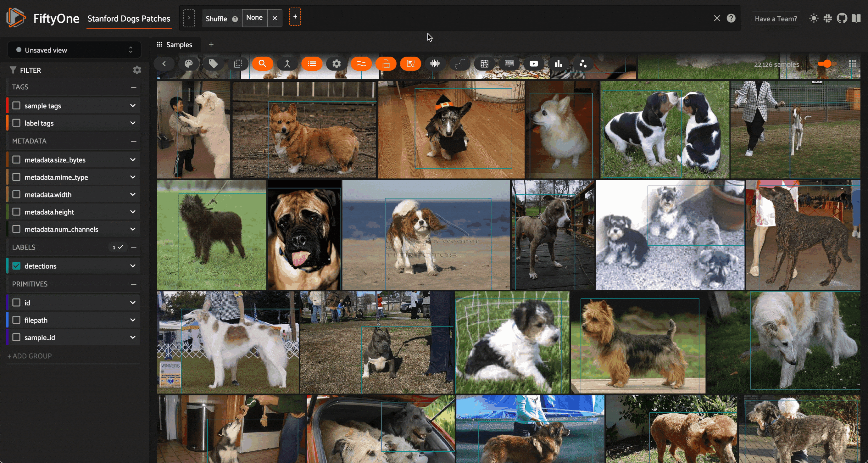Open the bar chart histograms icon

coord(558,64)
